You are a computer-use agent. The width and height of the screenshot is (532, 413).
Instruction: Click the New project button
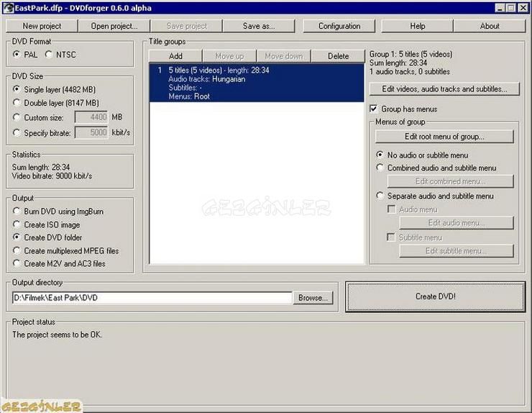point(42,26)
